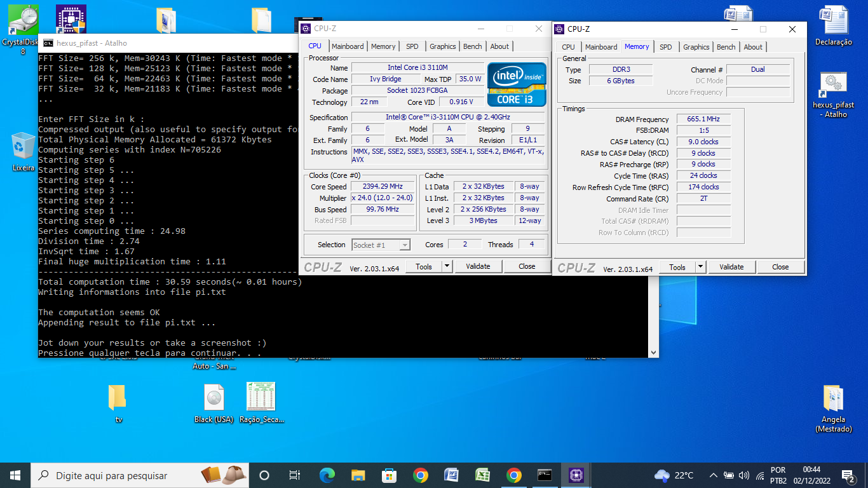Switch to Mainboard tab in the CPU window
The height and width of the screenshot is (488, 868).
(348, 46)
